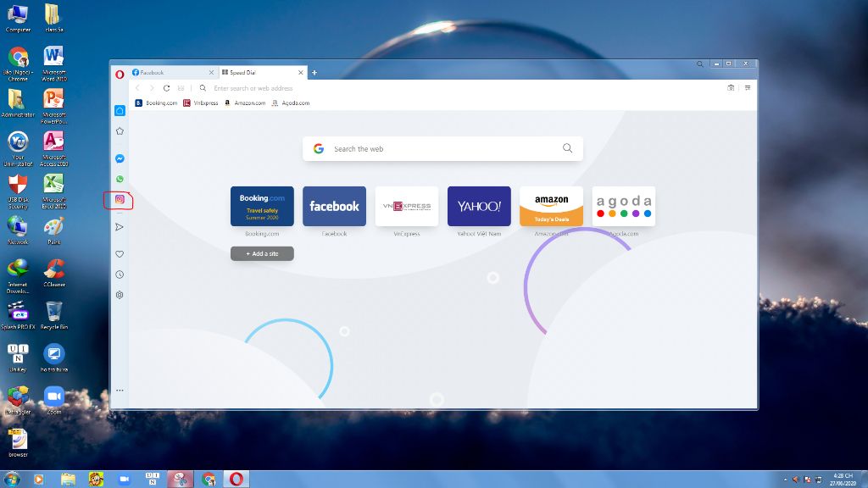Open Agoda.com bookmark in bookmarks bar
This screenshot has width=868, height=488.
(x=291, y=103)
